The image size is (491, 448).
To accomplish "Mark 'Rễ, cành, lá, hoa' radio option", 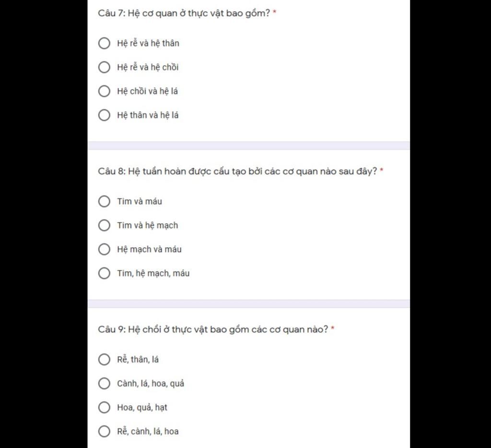I will pyautogui.click(x=104, y=431).
